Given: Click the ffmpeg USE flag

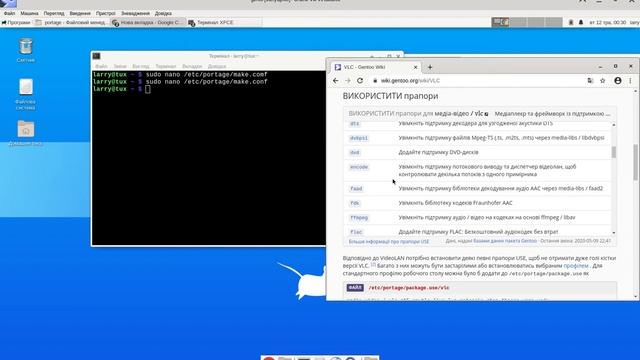Looking at the screenshot, I should tap(359, 218).
